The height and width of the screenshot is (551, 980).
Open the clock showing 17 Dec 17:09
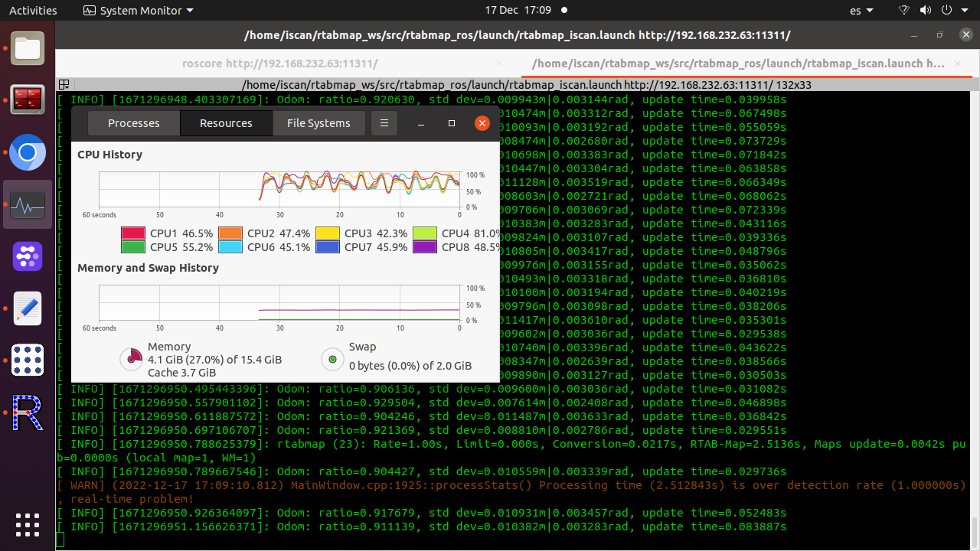518,11
